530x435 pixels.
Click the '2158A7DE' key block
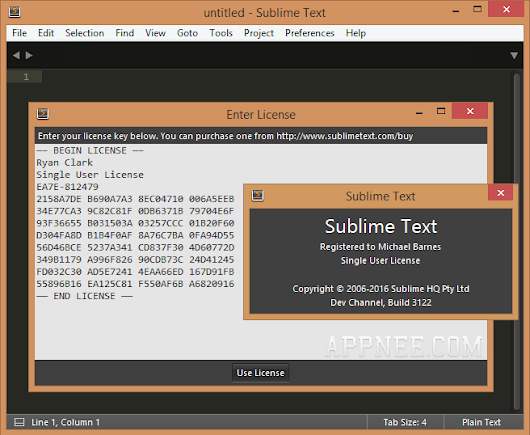pyautogui.click(x=59, y=199)
